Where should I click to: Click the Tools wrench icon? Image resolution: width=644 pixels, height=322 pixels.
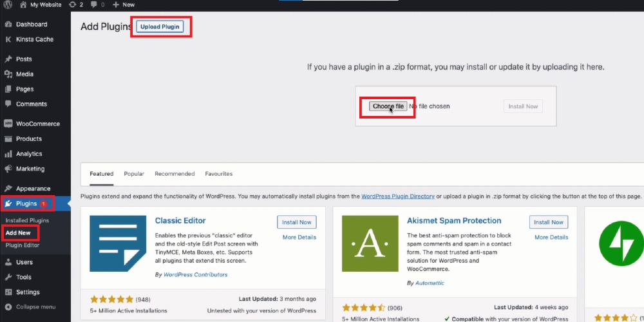(x=8, y=277)
